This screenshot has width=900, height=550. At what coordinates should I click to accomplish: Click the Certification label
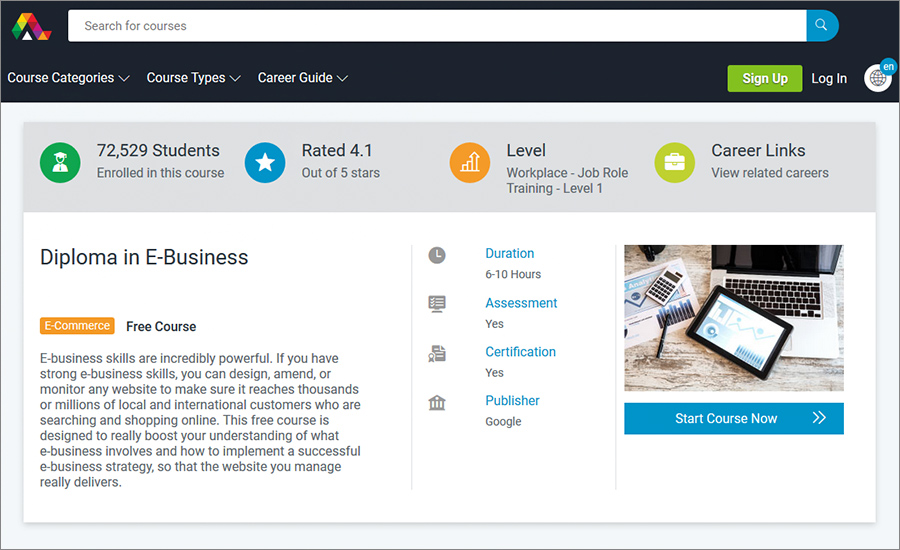point(520,351)
